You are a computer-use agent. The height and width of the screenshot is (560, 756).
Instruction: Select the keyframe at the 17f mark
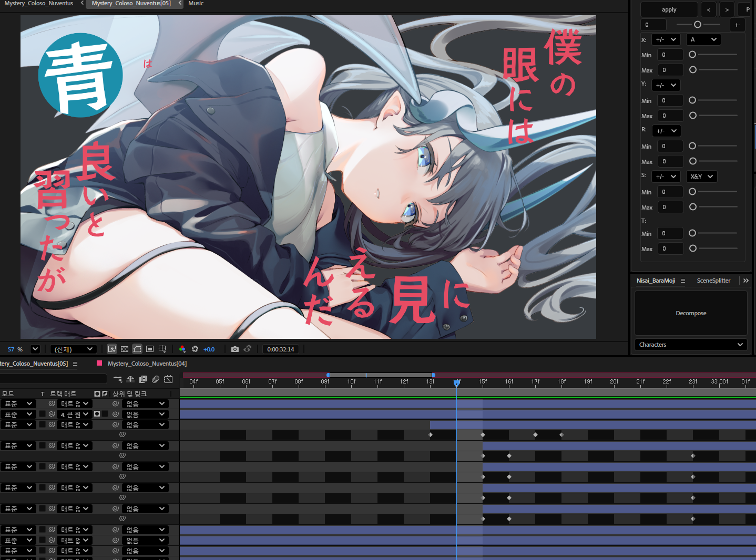point(535,435)
